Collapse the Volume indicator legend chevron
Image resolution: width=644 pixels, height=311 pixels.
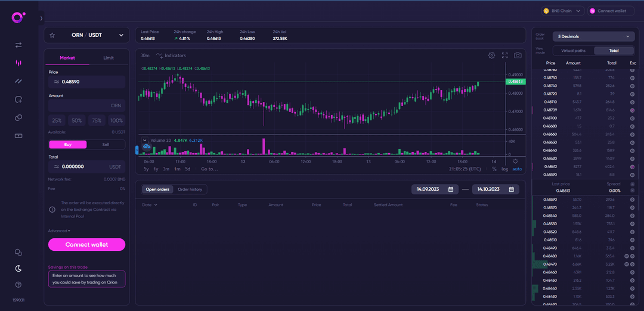(x=144, y=140)
